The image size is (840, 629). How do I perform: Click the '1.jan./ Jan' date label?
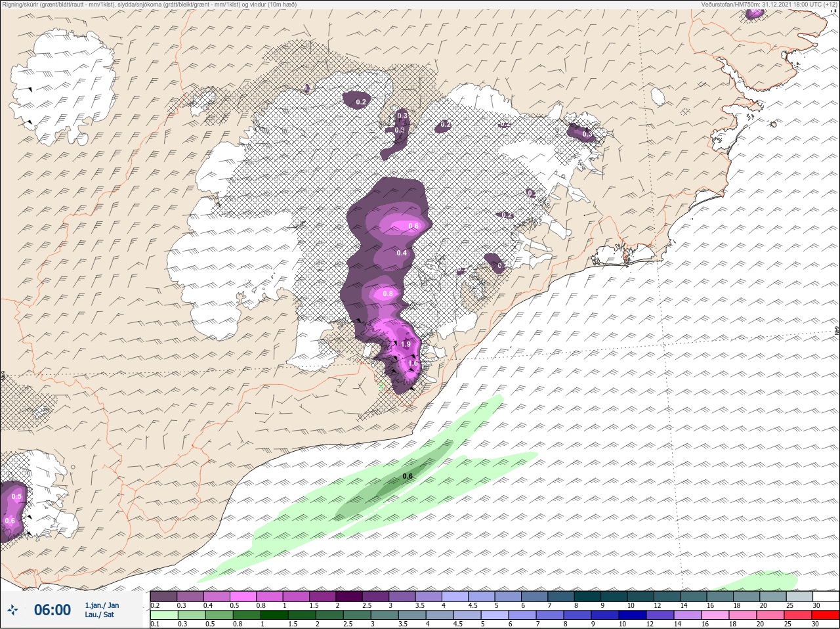point(102,605)
